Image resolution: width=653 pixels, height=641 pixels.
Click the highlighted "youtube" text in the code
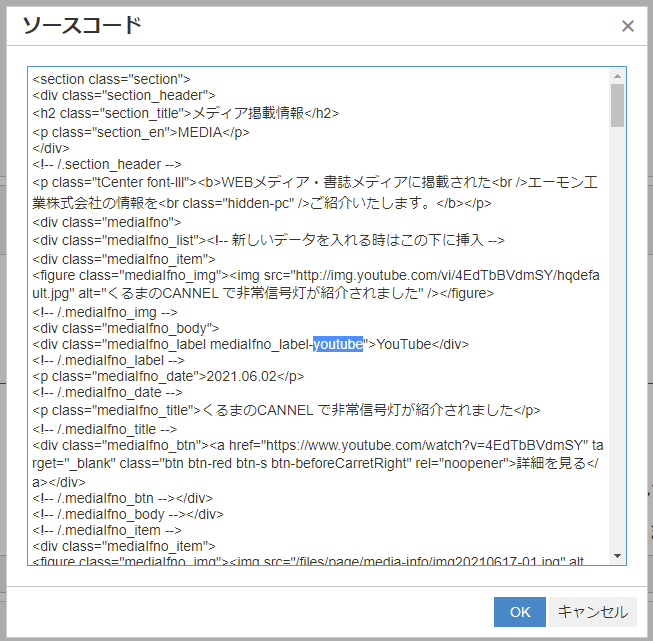[338, 344]
